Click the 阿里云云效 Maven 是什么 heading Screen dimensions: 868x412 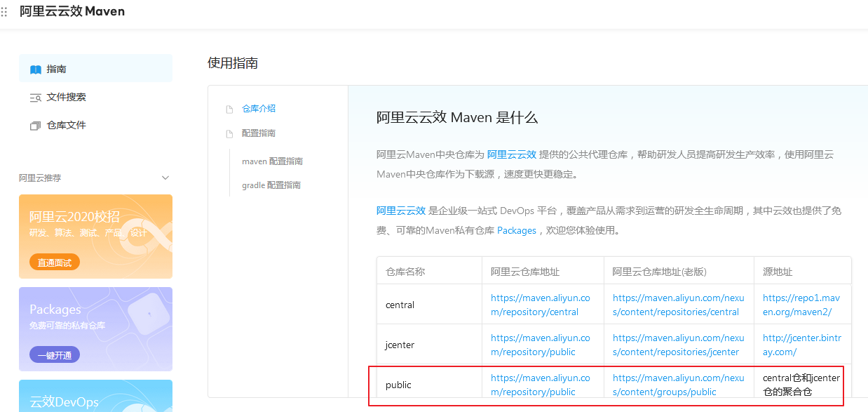coord(457,117)
